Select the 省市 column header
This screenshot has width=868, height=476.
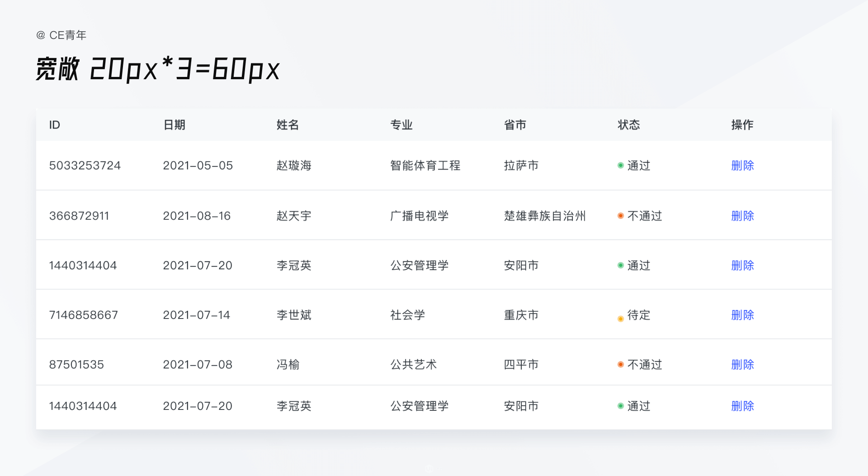point(515,125)
